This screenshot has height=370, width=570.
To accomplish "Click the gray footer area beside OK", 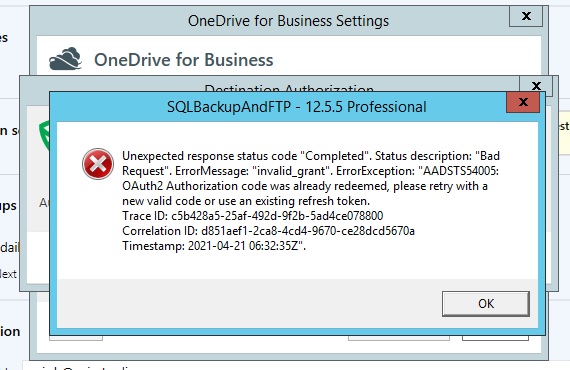I will (249, 303).
